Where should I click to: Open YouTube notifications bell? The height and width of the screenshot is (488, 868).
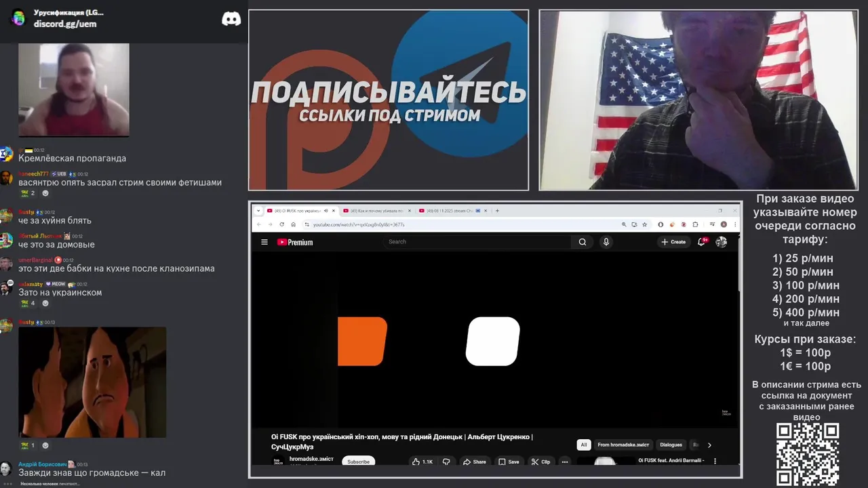[702, 242]
